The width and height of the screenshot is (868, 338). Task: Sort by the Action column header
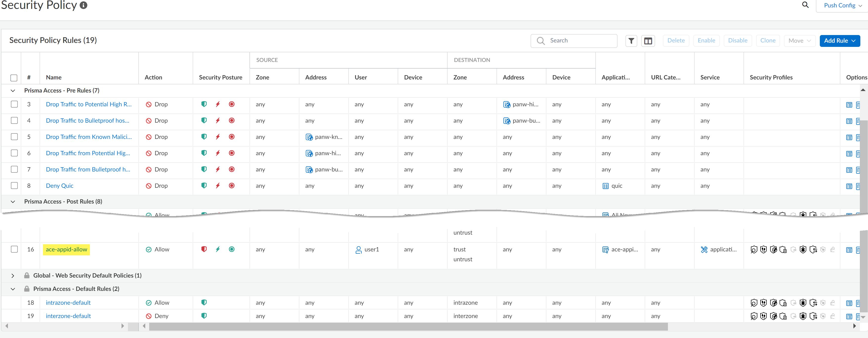tap(153, 77)
